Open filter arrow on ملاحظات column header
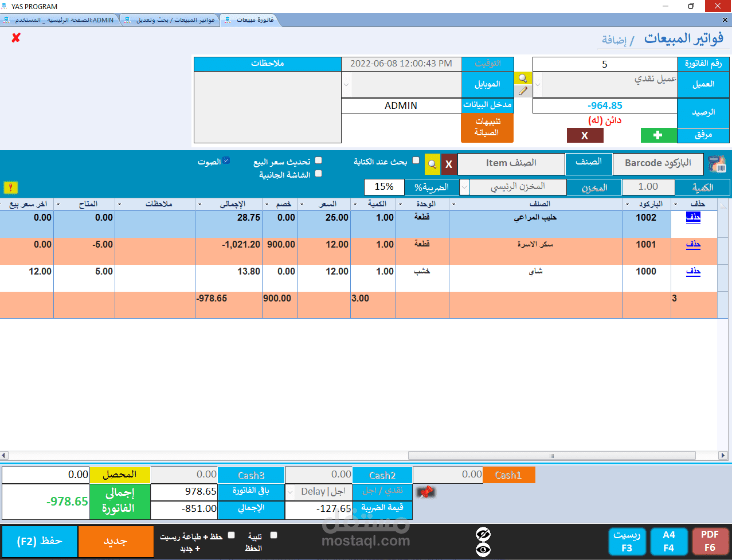The image size is (732, 560). pyautogui.click(x=119, y=204)
